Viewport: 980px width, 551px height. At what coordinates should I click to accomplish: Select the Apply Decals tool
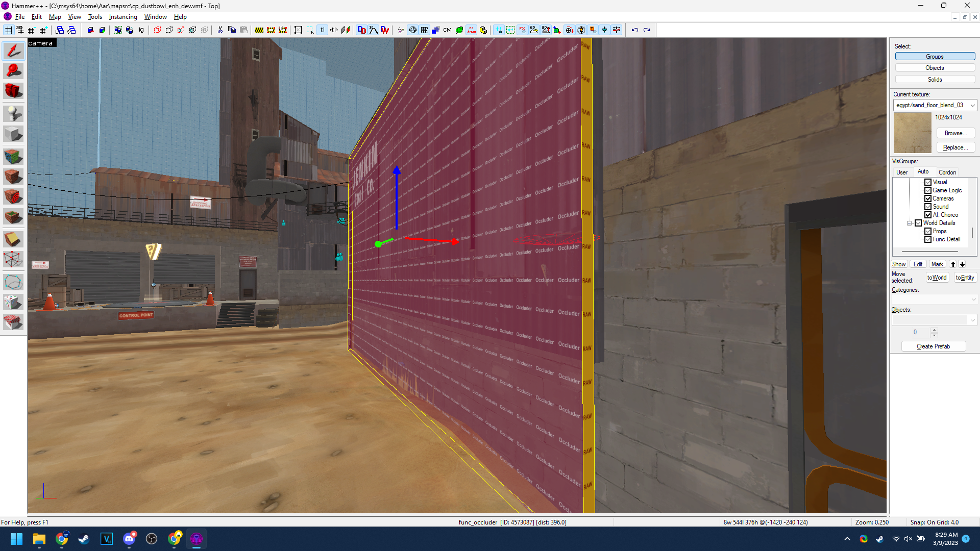click(13, 196)
